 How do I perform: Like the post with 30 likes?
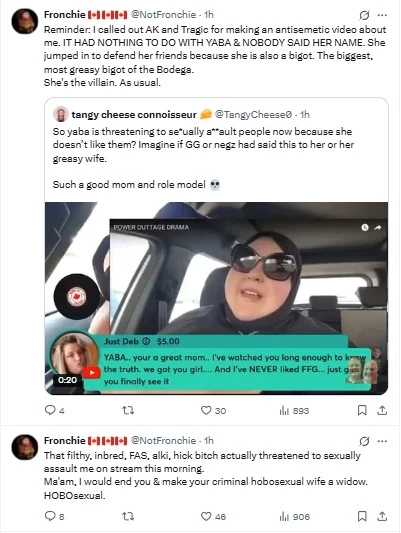click(213, 411)
